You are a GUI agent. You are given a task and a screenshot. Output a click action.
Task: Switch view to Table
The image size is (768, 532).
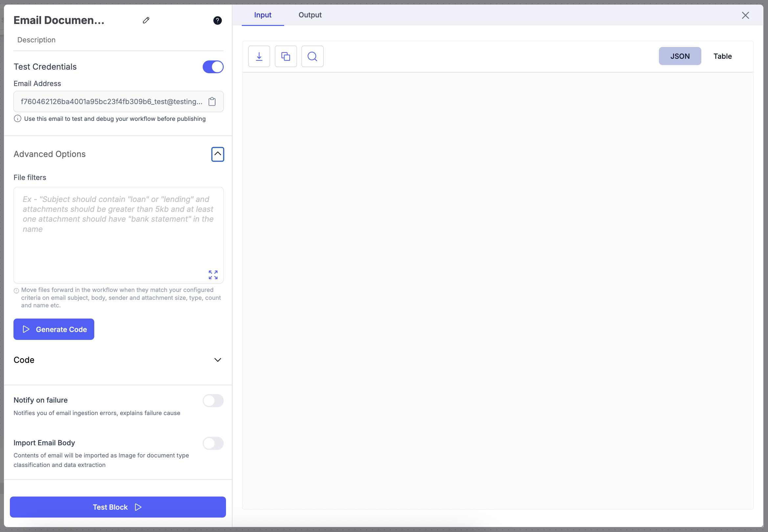tap(722, 56)
